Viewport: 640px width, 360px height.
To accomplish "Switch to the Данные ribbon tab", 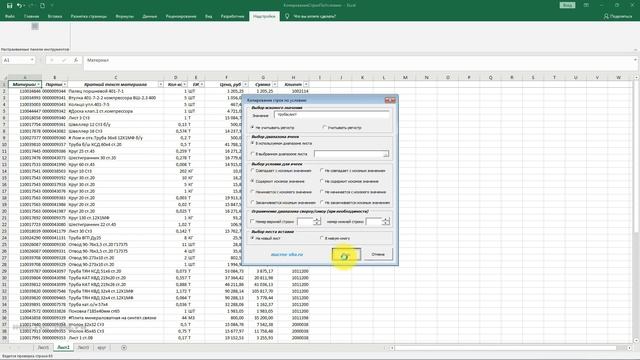I will coord(150,16).
